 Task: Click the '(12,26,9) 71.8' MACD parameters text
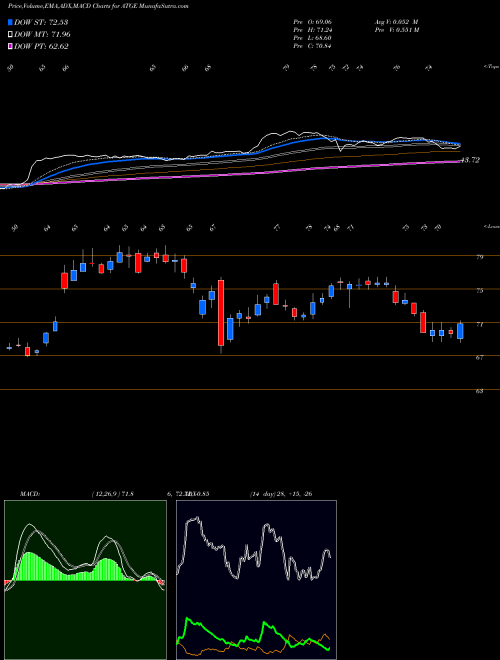(x=112, y=494)
